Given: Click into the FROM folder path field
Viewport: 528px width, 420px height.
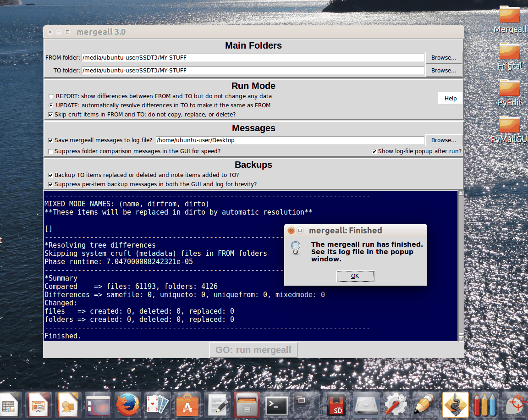Looking at the screenshot, I should (x=253, y=58).
